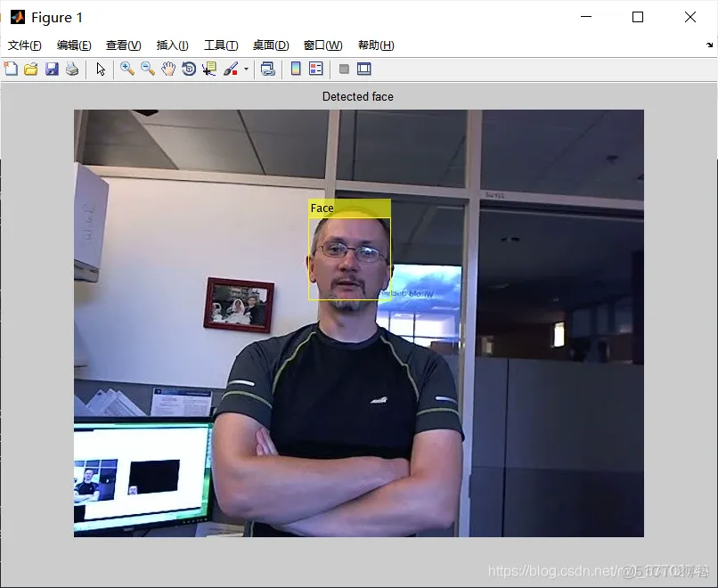Open a new figure with the New Figure icon
Screen dimensions: 718x588
click(11, 69)
